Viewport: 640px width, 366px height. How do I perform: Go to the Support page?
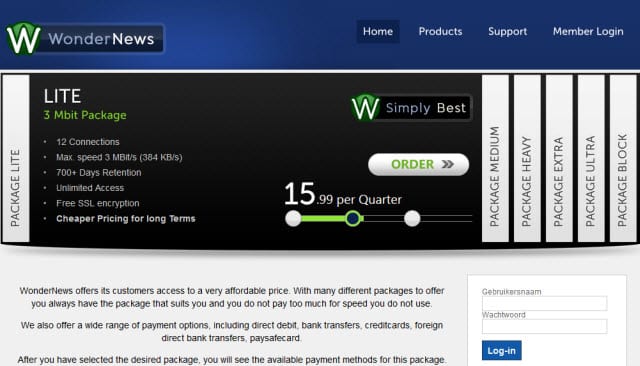pyautogui.click(x=507, y=31)
